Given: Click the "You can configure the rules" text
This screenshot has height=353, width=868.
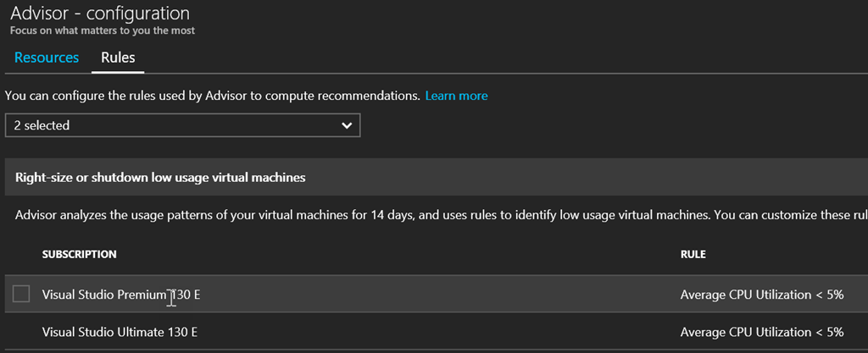Looking at the screenshot, I should pos(212,96).
